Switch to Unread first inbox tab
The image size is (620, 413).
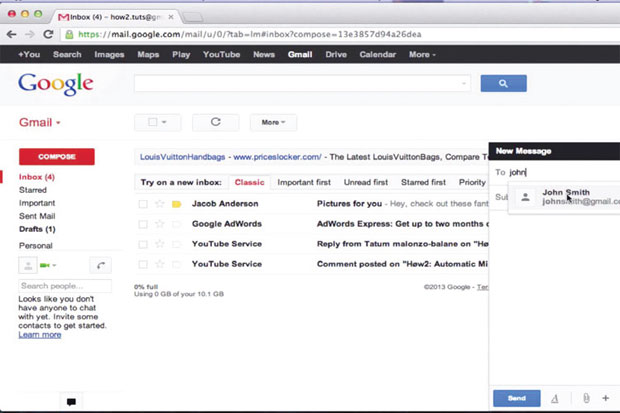366,182
